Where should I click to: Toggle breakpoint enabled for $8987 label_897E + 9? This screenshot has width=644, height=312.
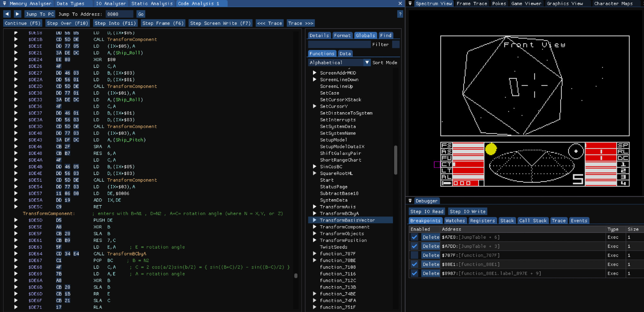(x=414, y=273)
